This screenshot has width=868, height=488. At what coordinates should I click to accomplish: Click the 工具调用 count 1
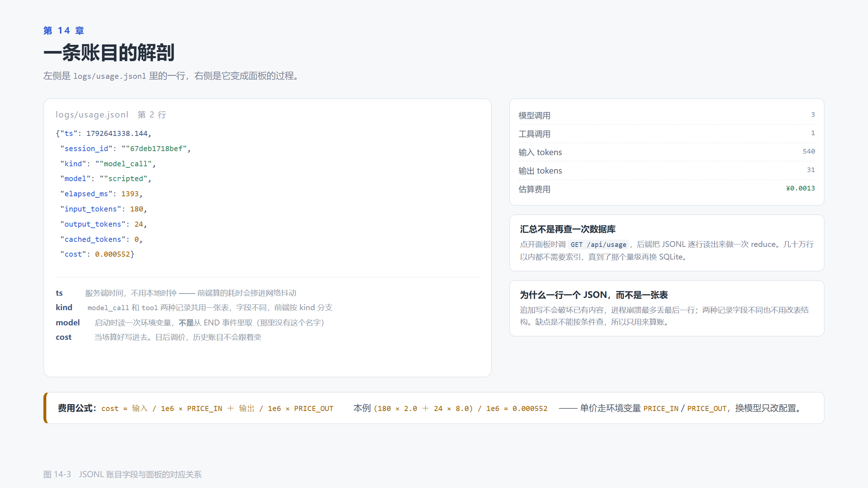813,133
